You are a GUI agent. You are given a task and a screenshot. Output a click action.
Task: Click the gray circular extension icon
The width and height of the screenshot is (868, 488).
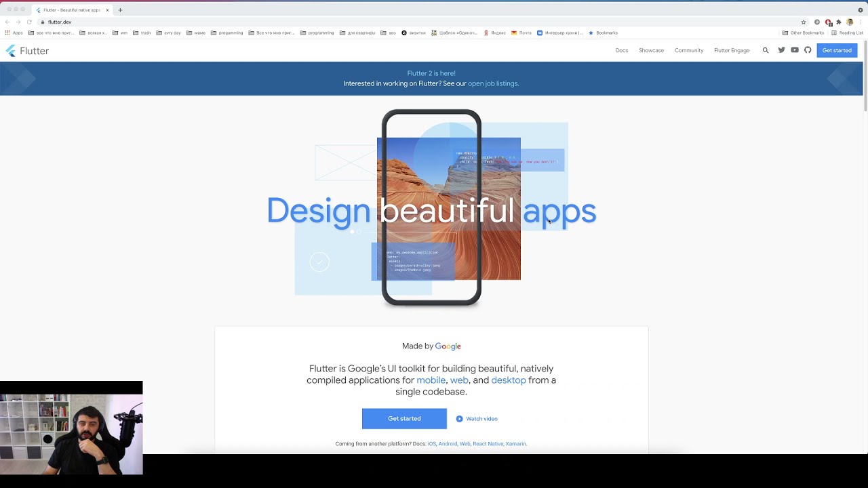[817, 22]
